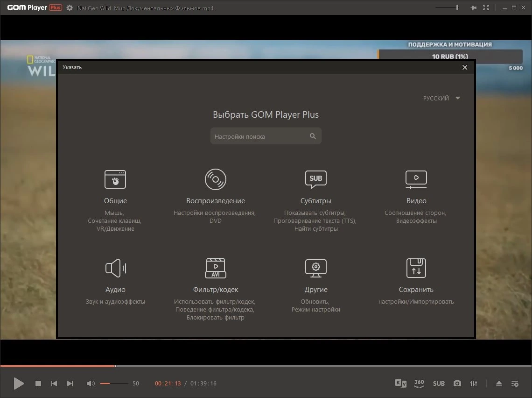Click 'Настройки воспроизведения, DVD' description
Image resolution: width=532 pixels, height=398 pixels.
point(214,217)
